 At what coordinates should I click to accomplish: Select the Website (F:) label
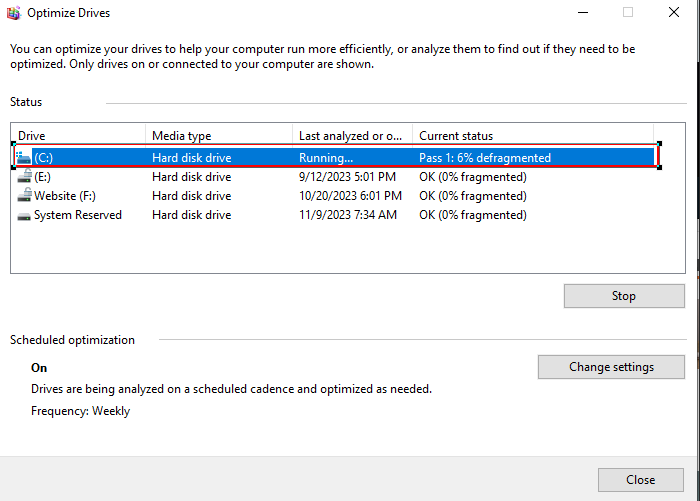coord(65,196)
